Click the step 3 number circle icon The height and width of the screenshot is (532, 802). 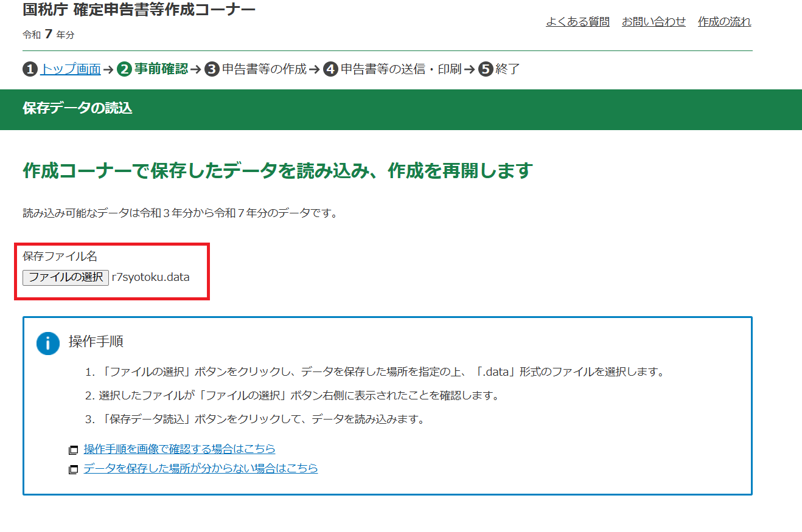[212, 69]
